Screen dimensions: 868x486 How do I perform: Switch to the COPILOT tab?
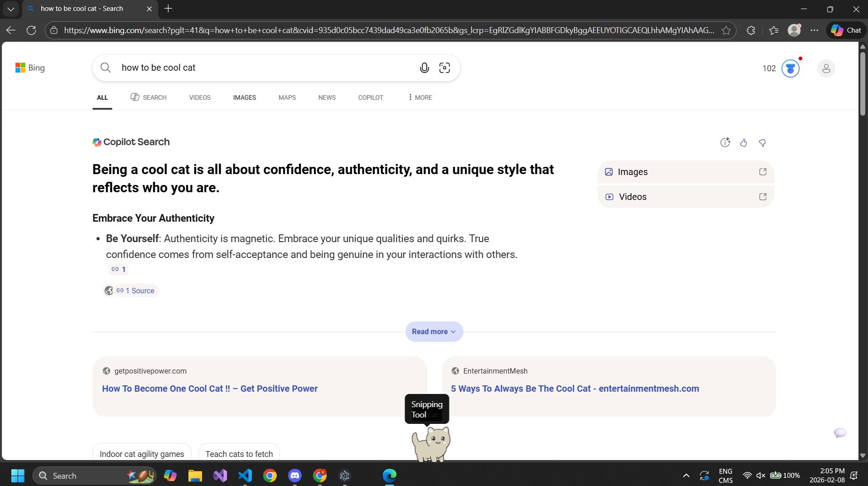(x=371, y=97)
